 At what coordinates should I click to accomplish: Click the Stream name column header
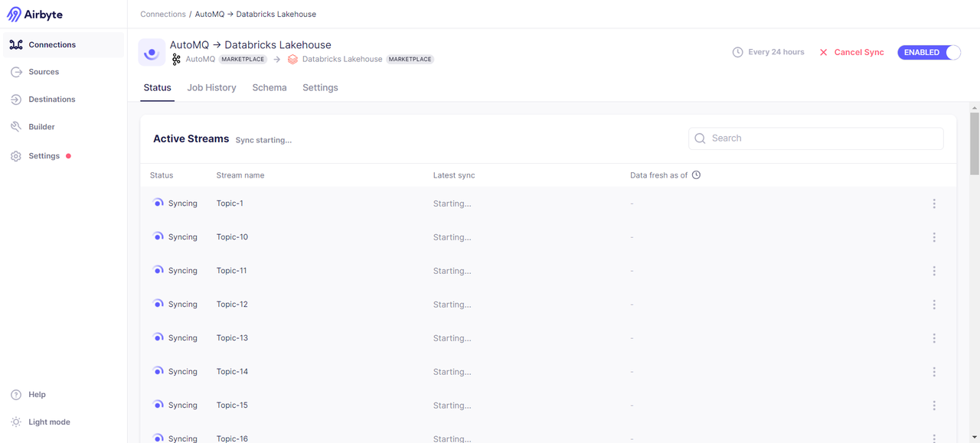coord(240,175)
